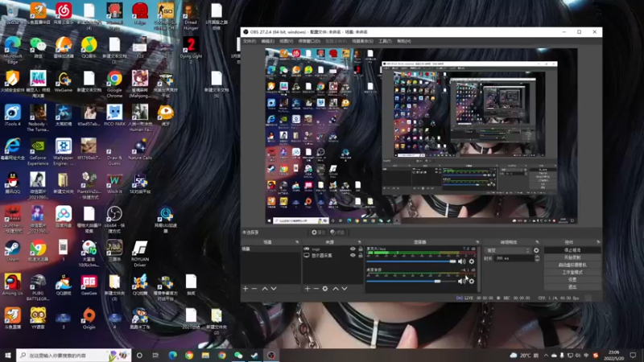Screen dimensions: 644x362
Task: Open the Scene Collection (S) menu in OBS
Action: tap(362, 41)
